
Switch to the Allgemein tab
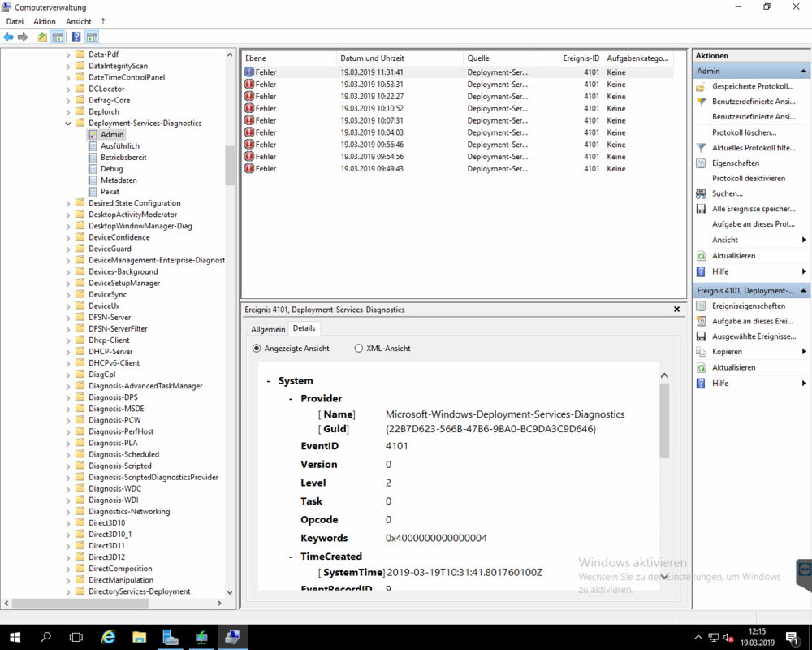point(268,329)
